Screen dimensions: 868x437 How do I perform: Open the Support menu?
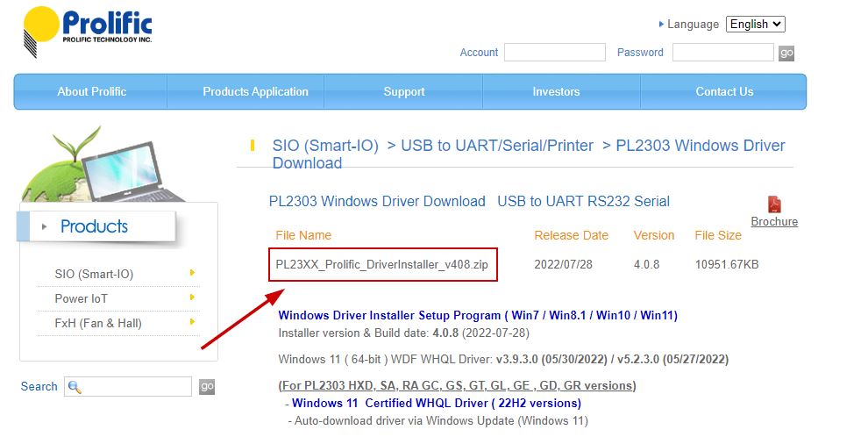click(404, 91)
